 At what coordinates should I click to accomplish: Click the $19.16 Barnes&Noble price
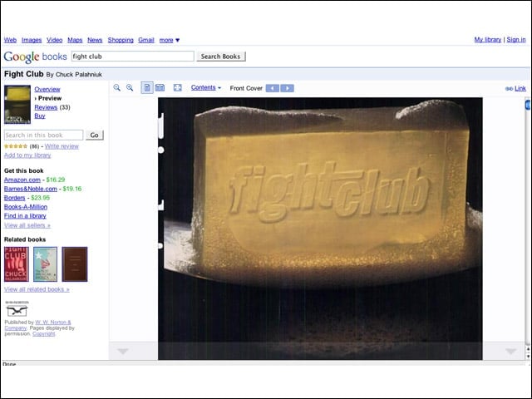click(72, 189)
